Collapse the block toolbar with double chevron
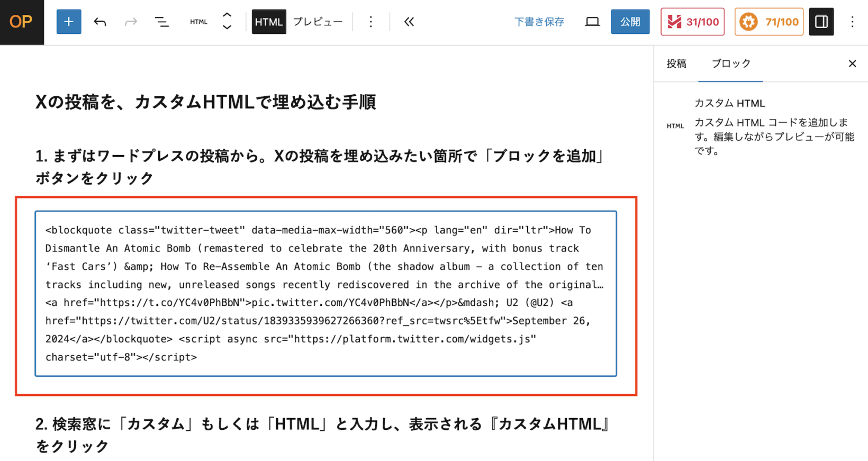The height and width of the screenshot is (461, 868). [x=409, y=22]
